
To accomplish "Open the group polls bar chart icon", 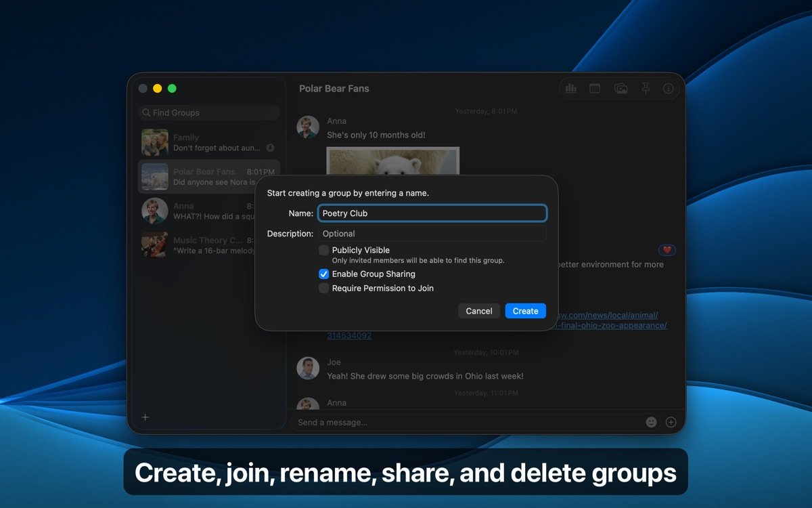I will 571,88.
